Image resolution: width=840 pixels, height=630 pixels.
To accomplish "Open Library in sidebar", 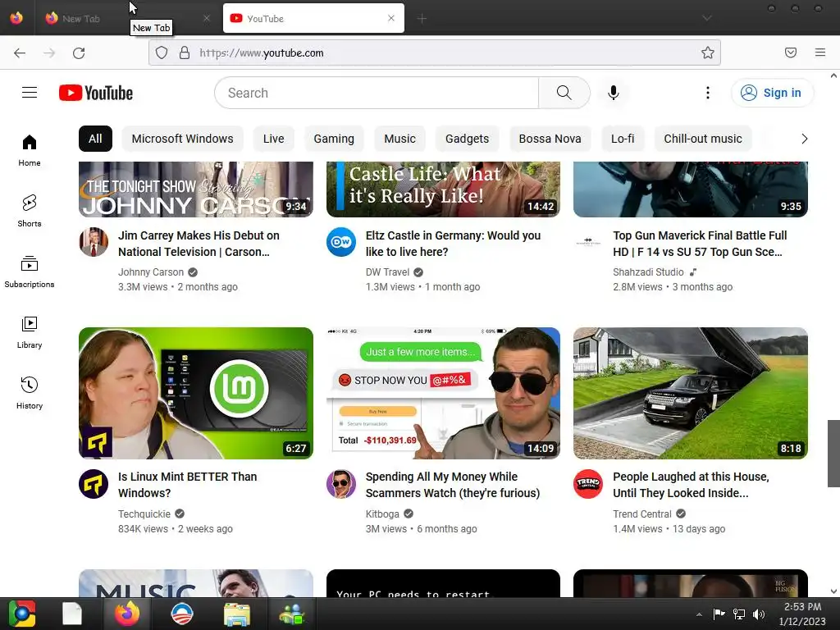I will pos(30,333).
